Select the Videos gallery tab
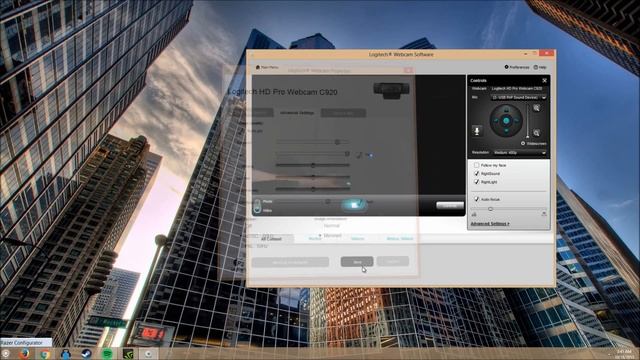The height and width of the screenshot is (360, 640). click(x=358, y=238)
